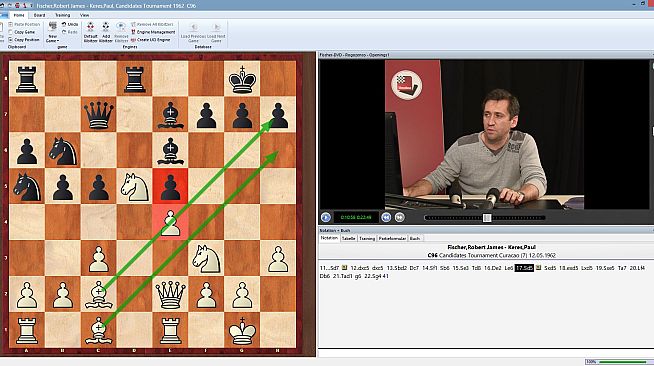Click the Add Kibitzer icon

tap(106, 28)
